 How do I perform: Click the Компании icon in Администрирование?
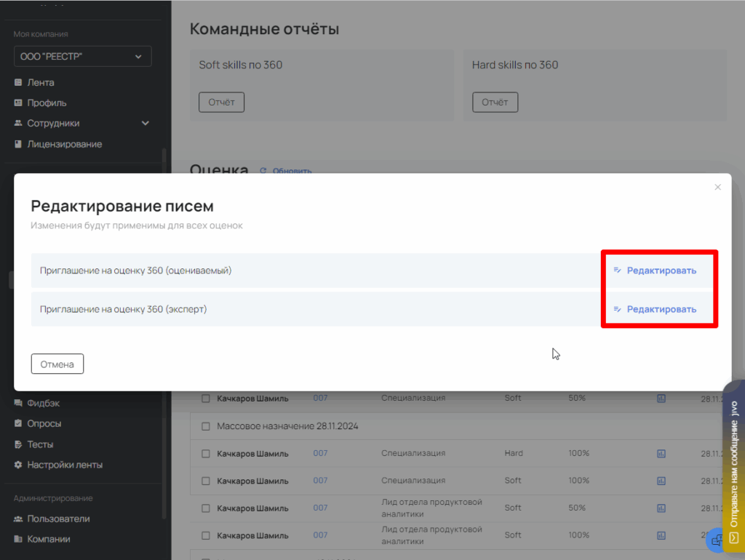[18, 539]
